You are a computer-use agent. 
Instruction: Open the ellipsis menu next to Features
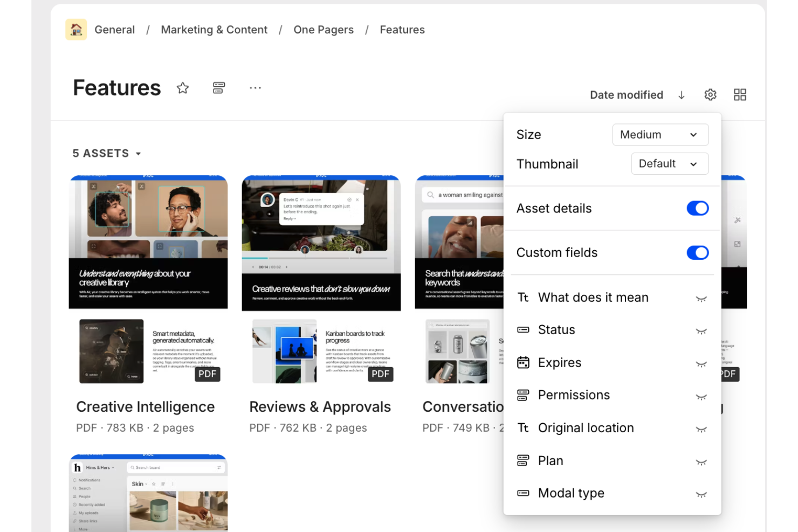(255, 88)
